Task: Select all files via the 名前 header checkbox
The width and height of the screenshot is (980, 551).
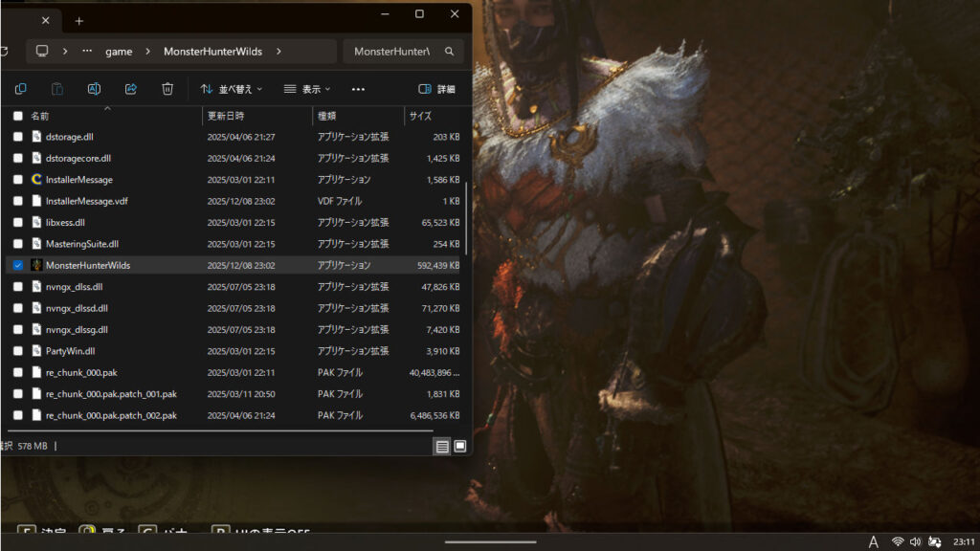Action: pyautogui.click(x=17, y=114)
